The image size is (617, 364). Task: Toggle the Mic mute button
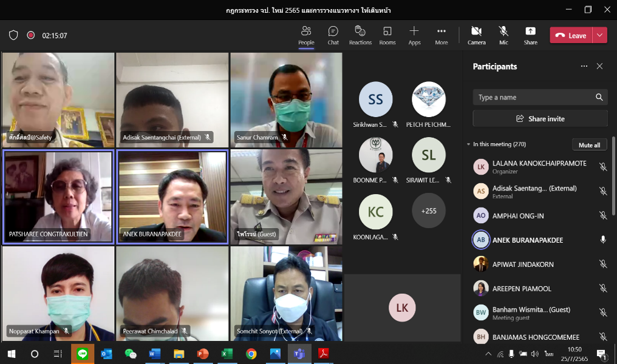(503, 35)
